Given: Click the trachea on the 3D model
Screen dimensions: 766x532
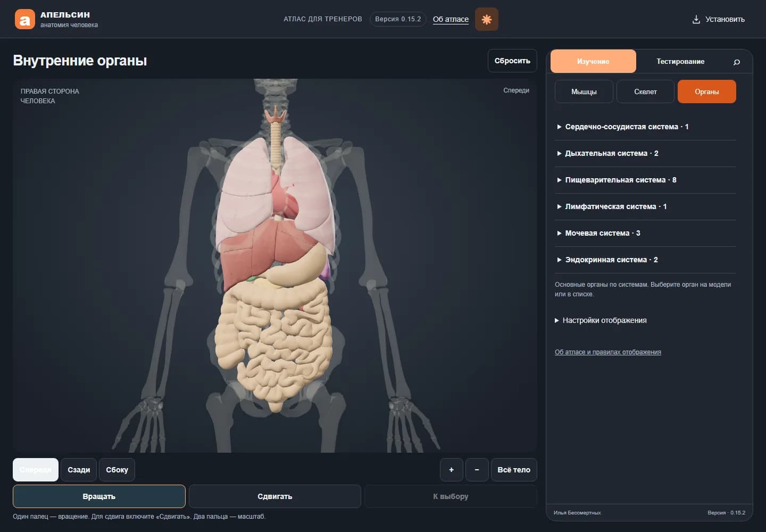Looking at the screenshot, I should click(x=276, y=144).
